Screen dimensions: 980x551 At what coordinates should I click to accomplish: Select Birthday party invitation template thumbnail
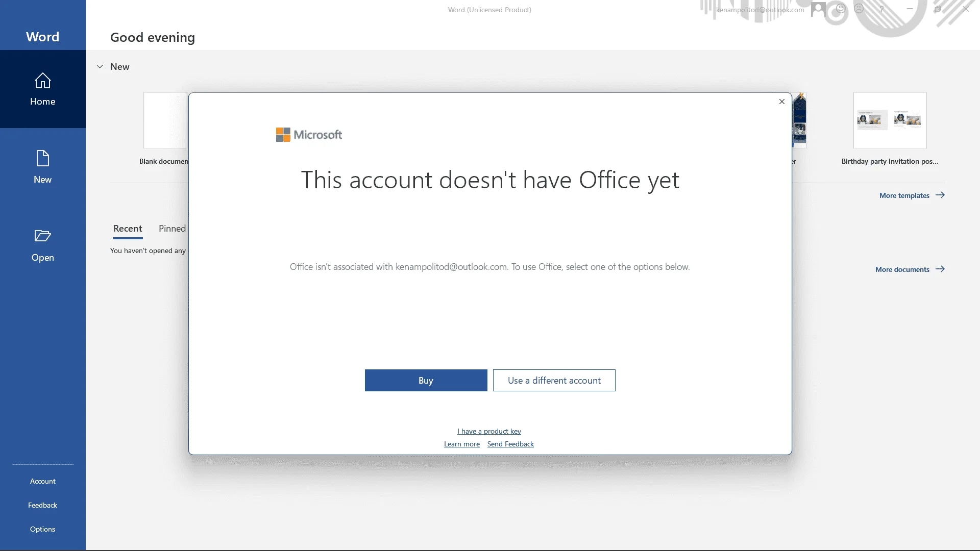coord(890,120)
